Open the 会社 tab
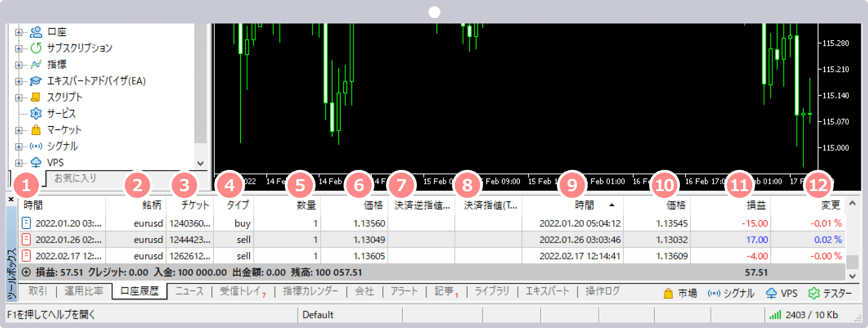This screenshot has height=328, width=868. click(364, 291)
